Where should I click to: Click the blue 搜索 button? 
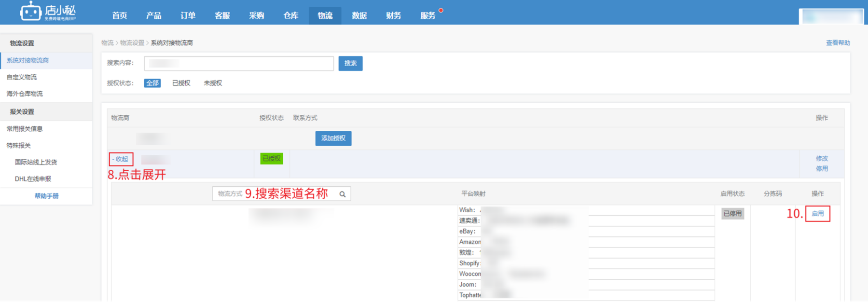click(350, 63)
